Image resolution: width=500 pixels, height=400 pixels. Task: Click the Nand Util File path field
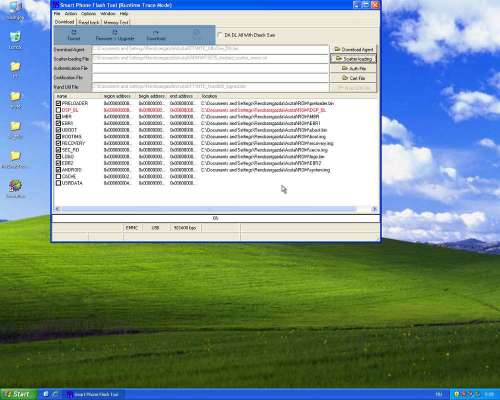pos(210,87)
